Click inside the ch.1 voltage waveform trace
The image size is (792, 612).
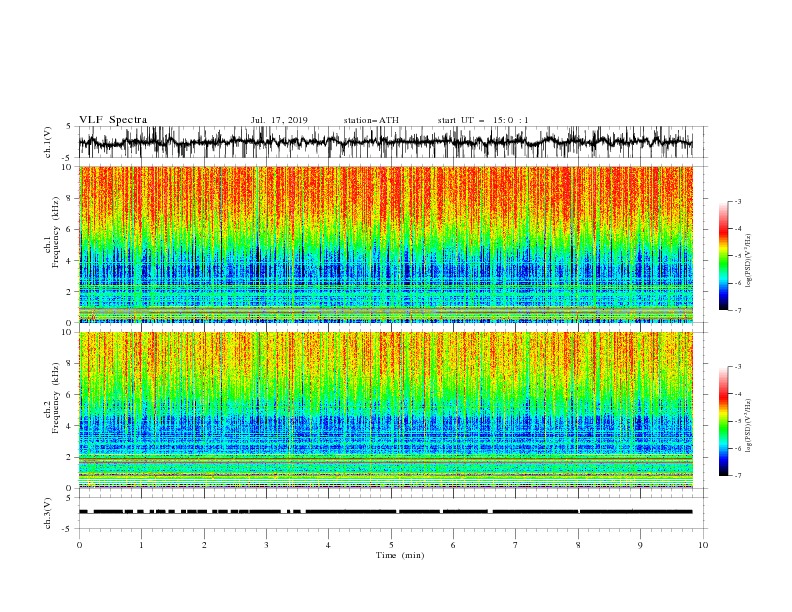(385, 142)
